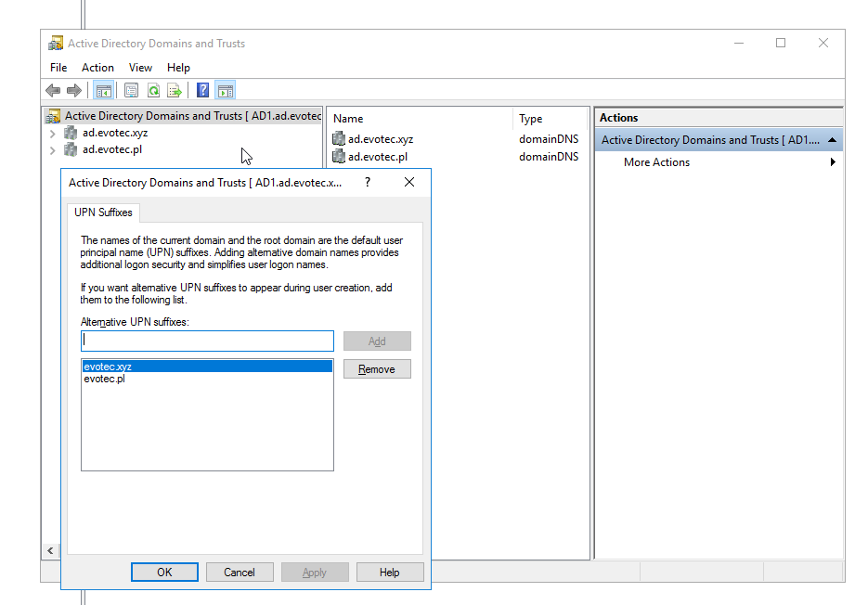Click into the Alternative UPN suffixes text field
This screenshot has width=868, height=605.
[207, 341]
